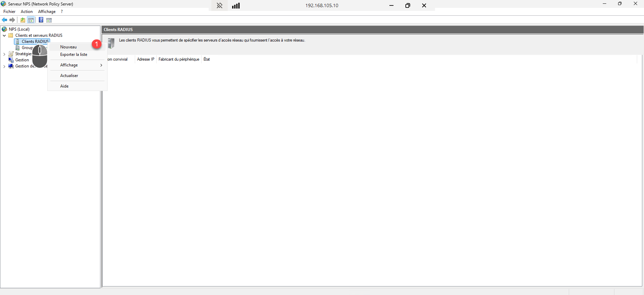Click the Forward arrow toolbar icon
The image size is (644, 295).
(12, 20)
